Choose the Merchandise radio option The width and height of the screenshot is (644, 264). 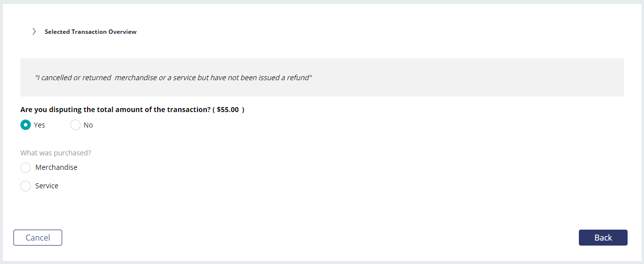click(x=25, y=168)
